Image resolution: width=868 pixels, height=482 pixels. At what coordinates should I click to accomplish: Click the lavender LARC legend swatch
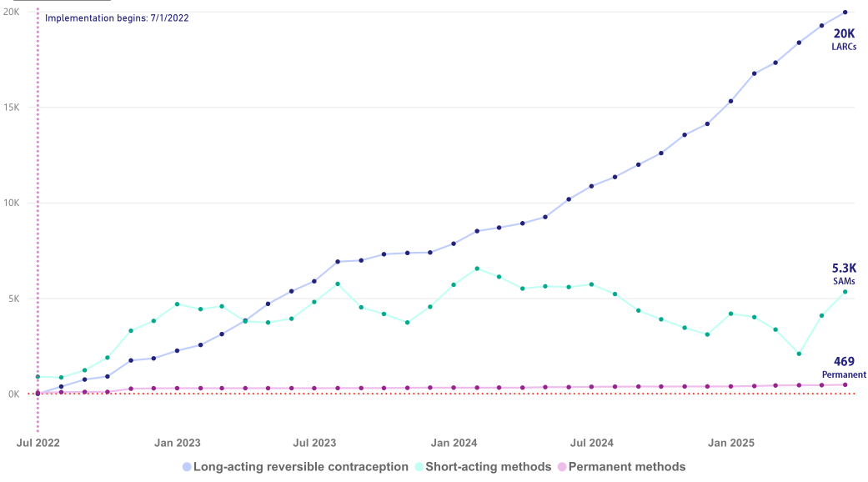pos(187,467)
